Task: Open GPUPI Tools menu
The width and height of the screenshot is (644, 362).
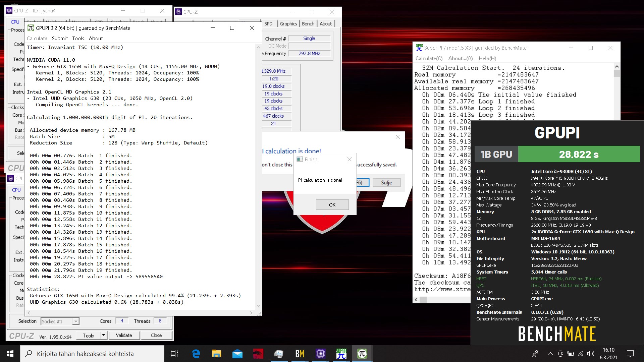Action: coord(78,39)
